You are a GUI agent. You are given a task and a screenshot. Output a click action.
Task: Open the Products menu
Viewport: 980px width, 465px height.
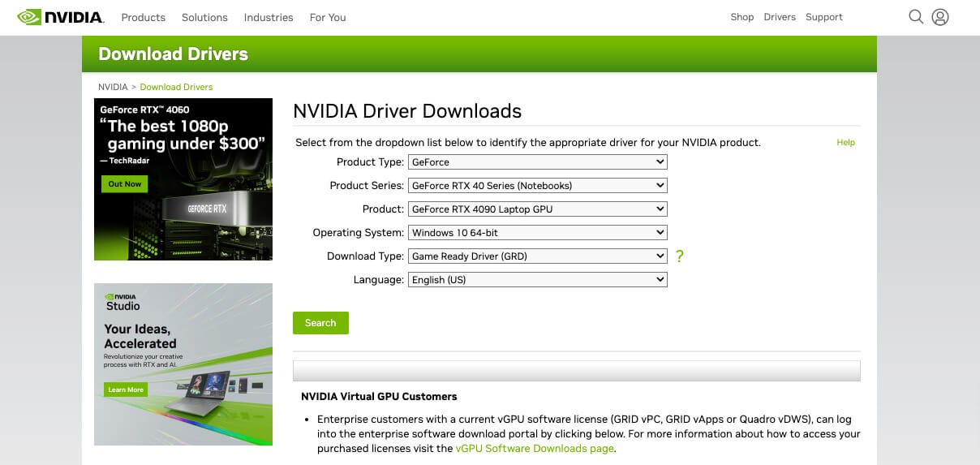coord(143,17)
